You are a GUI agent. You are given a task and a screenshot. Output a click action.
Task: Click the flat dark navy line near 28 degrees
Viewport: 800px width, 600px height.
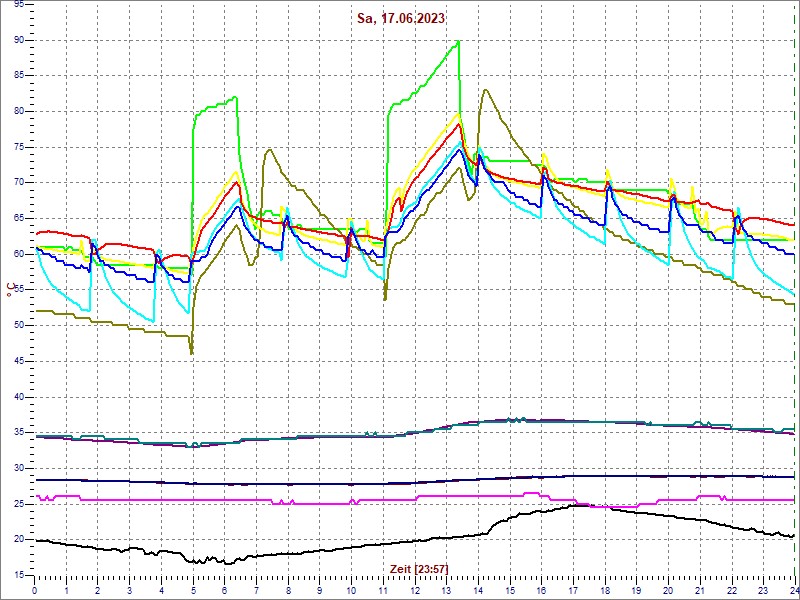(300, 483)
